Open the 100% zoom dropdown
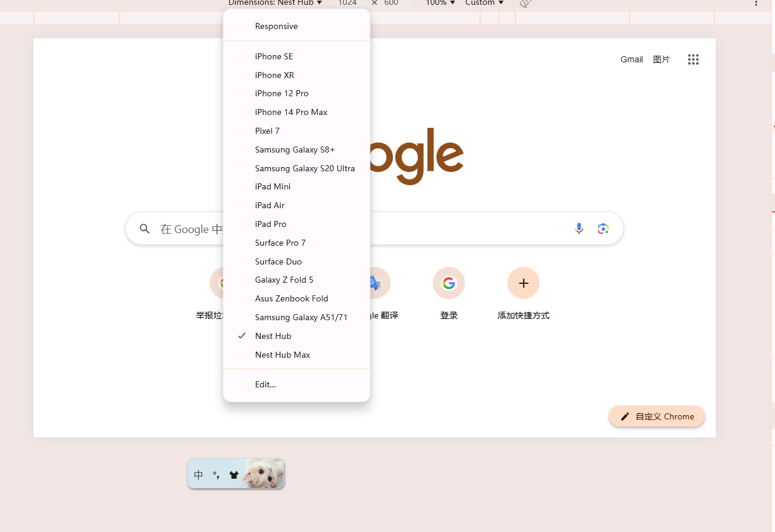Viewport: 775px width, 532px height. (x=440, y=3)
